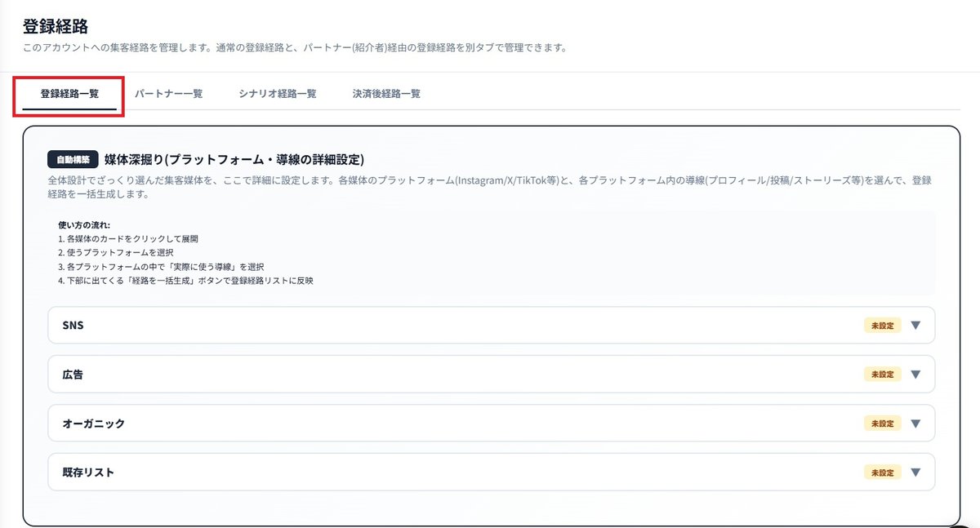The image size is (980, 528).
Task: Click the 未設定 badge on SNS row
Action: (x=882, y=326)
